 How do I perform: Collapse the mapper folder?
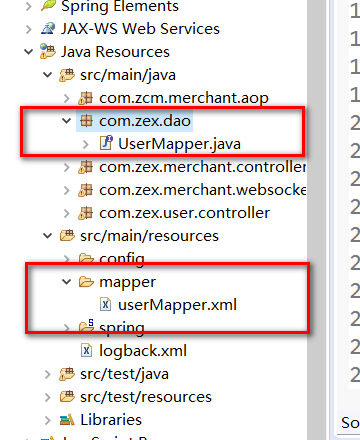pos(67,282)
